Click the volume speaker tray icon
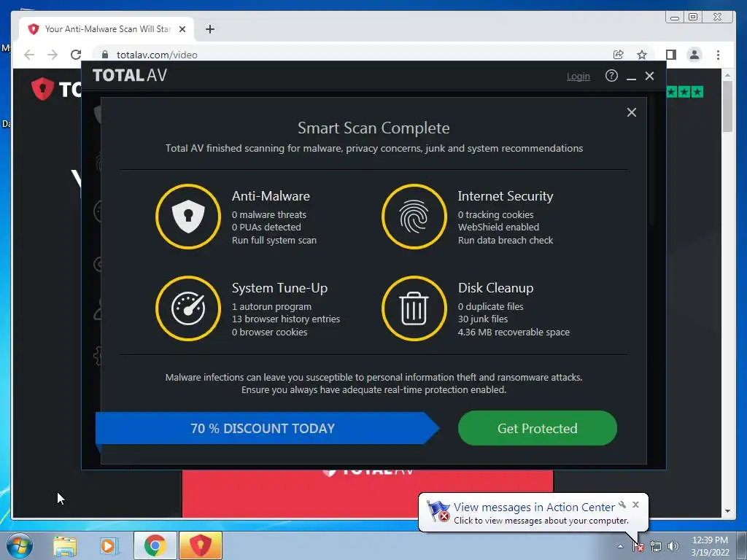Viewport: 747px width, 560px height. coord(673,546)
